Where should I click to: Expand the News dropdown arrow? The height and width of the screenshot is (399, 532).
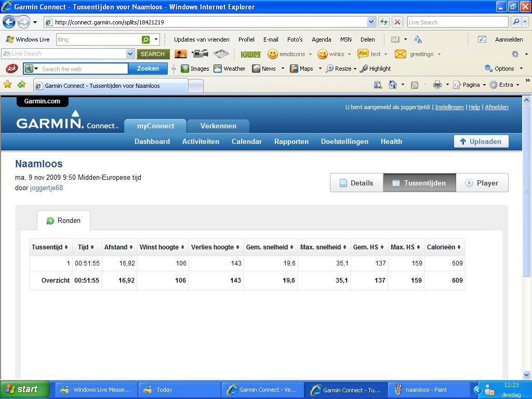(x=283, y=69)
